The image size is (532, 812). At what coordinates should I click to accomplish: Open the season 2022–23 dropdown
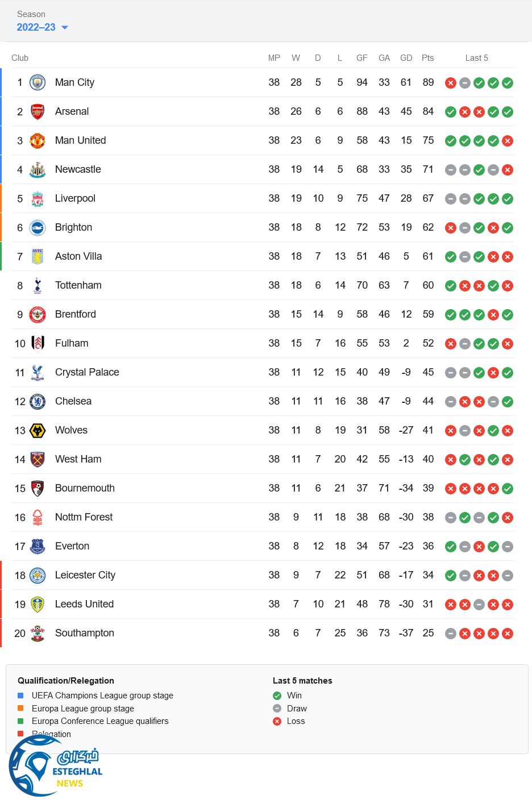tap(42, 27)
